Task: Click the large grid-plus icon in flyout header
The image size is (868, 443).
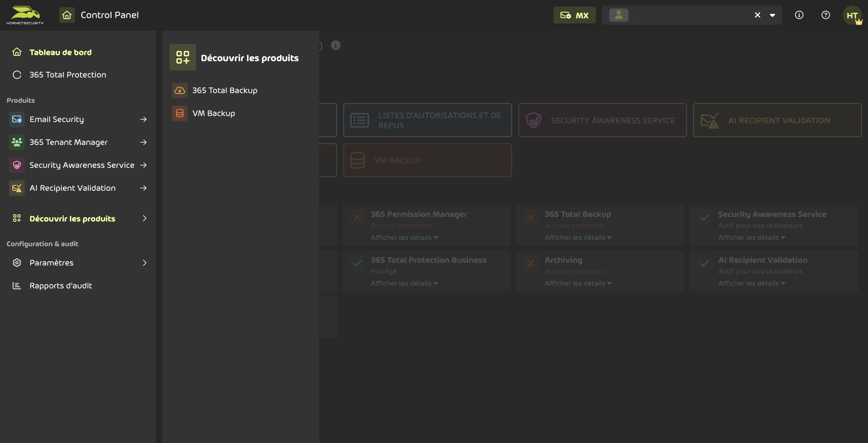Action: click(183, 57)
